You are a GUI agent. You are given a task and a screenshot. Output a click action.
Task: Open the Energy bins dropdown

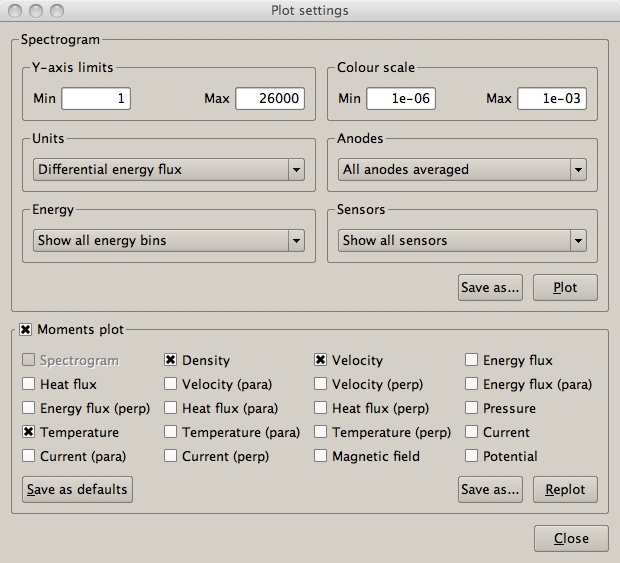point(169,240)
